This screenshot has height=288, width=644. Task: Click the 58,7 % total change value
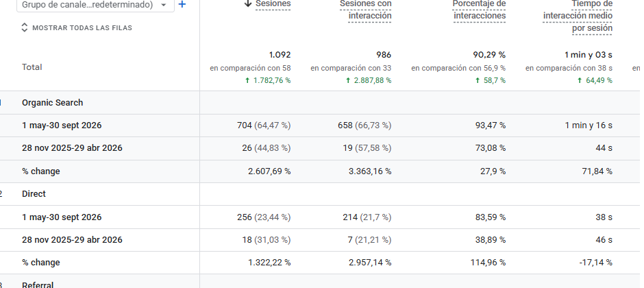coord(491,80)
